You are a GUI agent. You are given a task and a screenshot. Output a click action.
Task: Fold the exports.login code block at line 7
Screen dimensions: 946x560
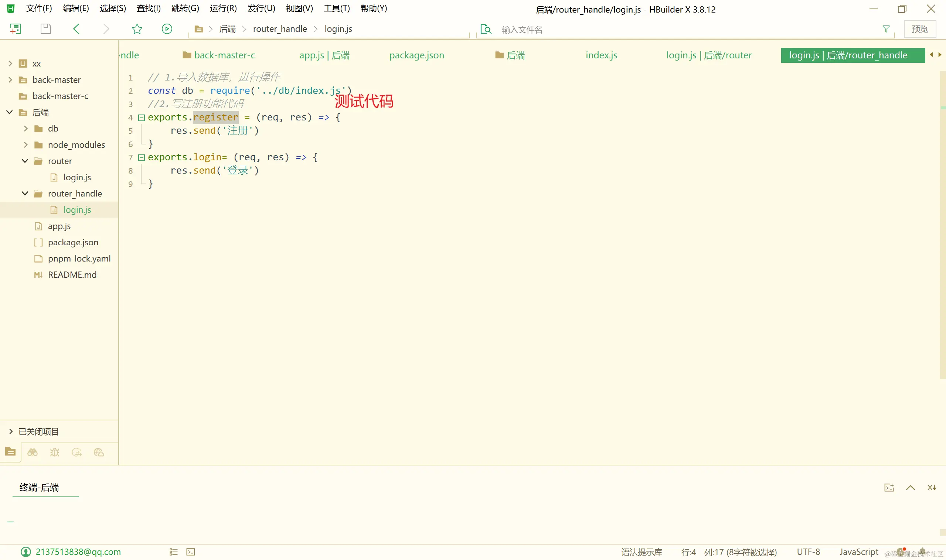click(141, 157)
